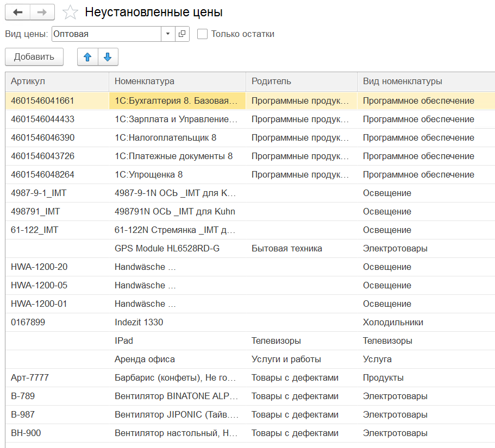Select article 4601546043726

(x=57, y=156)
